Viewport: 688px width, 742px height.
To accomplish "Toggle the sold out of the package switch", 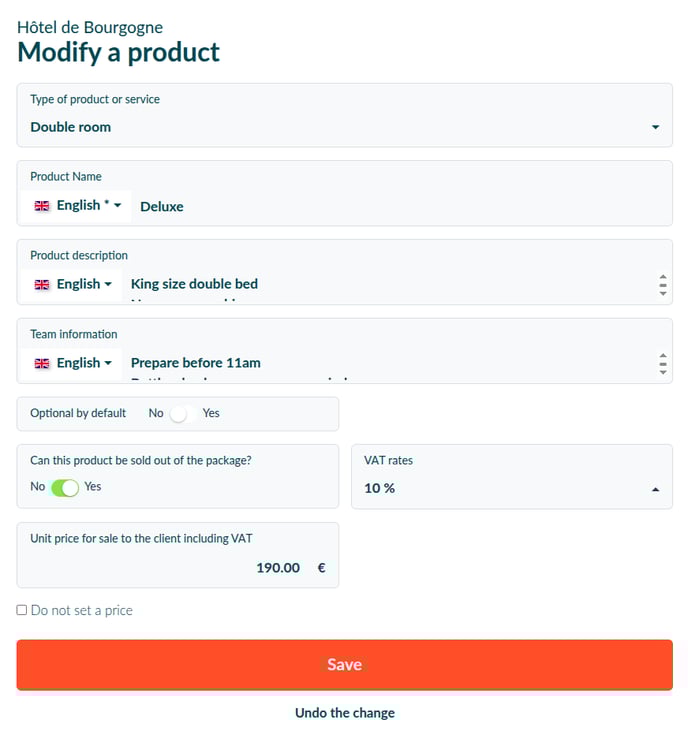I will pos(65,488).
